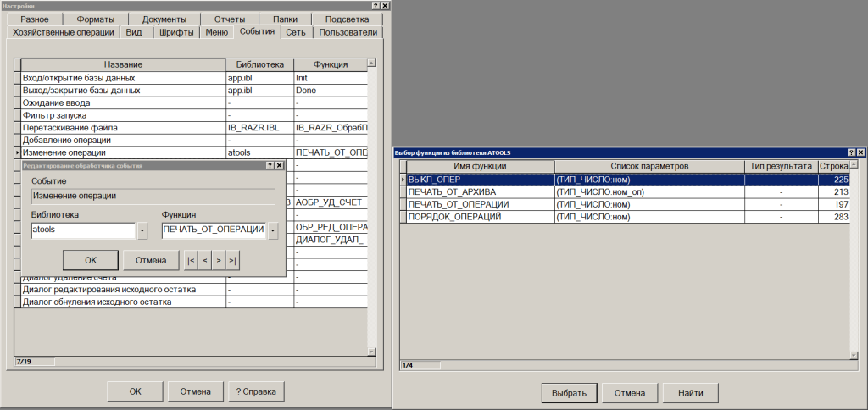Select the ПОРЯДОК_ОПЕРАЦИЙ function row

click(454, 217)
